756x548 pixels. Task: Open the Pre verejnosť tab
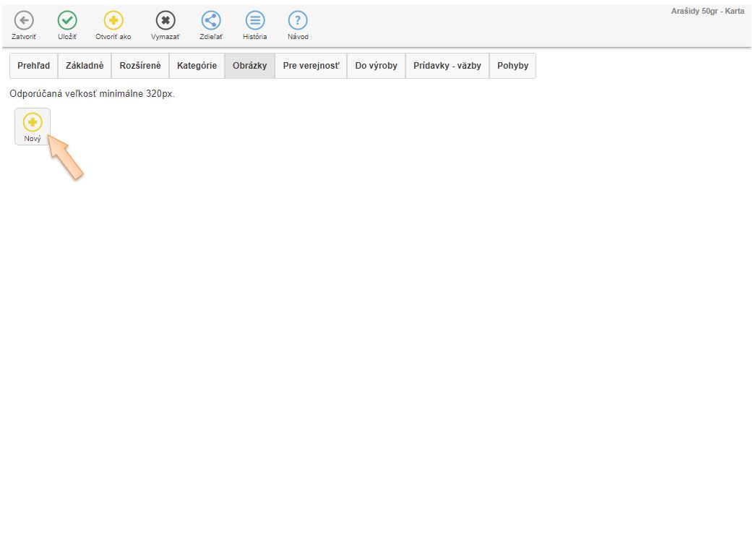click(311, 66)
